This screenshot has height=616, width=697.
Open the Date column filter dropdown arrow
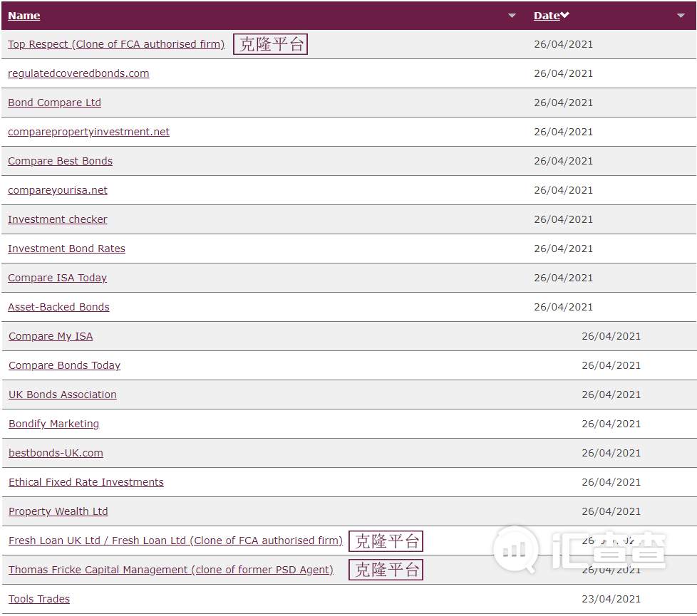click(681, 16)
